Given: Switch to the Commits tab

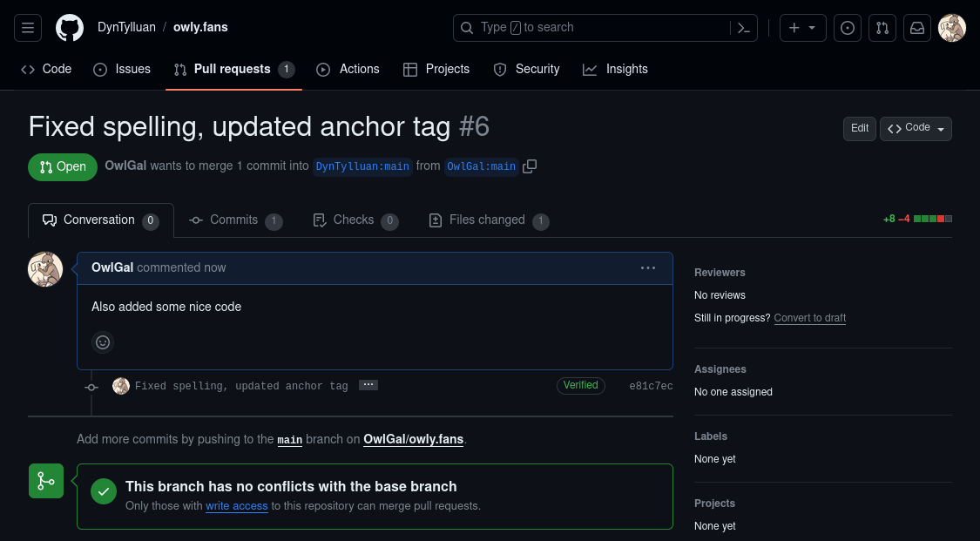Looking at the screenshot, I should (x=235, y=220).
